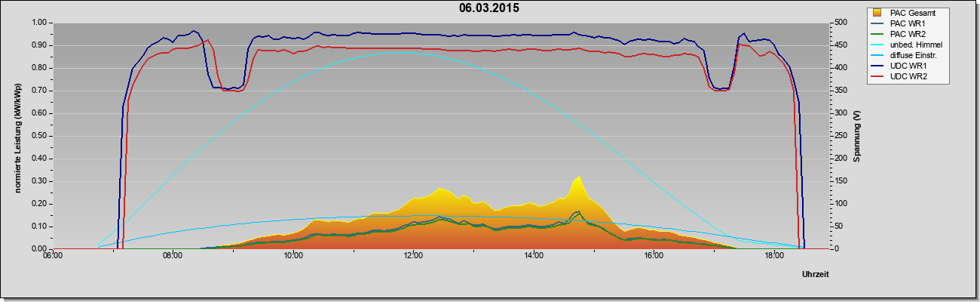
Task: Click the diffuse Einstr. legend item
Action: [x=908, y=56]
